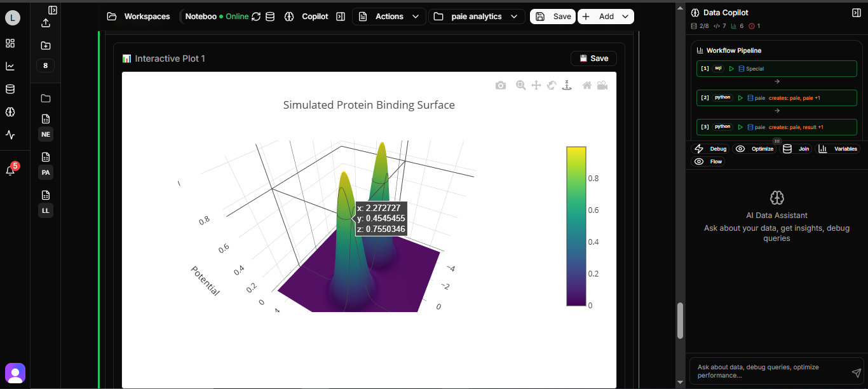Switch to the Variables tab
This screenshot has height=389, width=868.
click(837, 149)
